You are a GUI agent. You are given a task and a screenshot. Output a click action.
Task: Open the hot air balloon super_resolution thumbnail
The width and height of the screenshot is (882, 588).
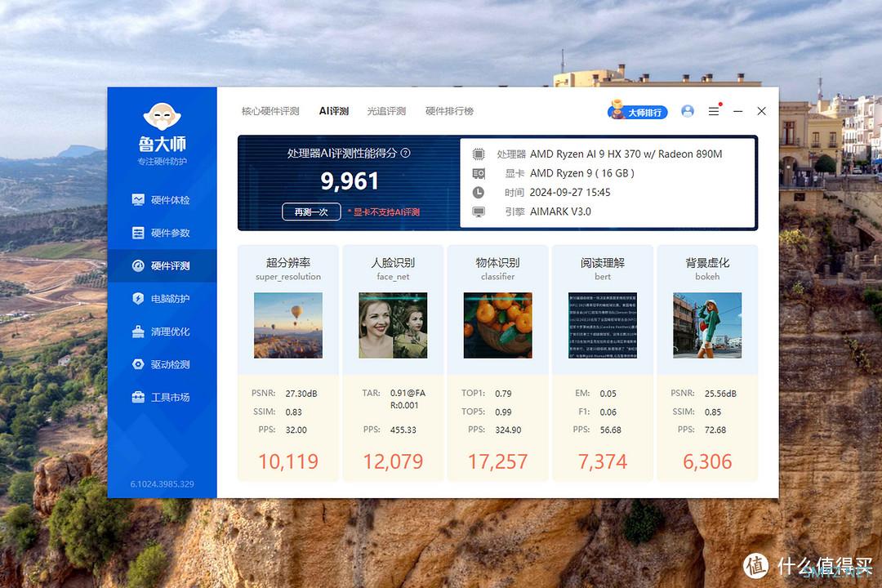tap(288, 325)
